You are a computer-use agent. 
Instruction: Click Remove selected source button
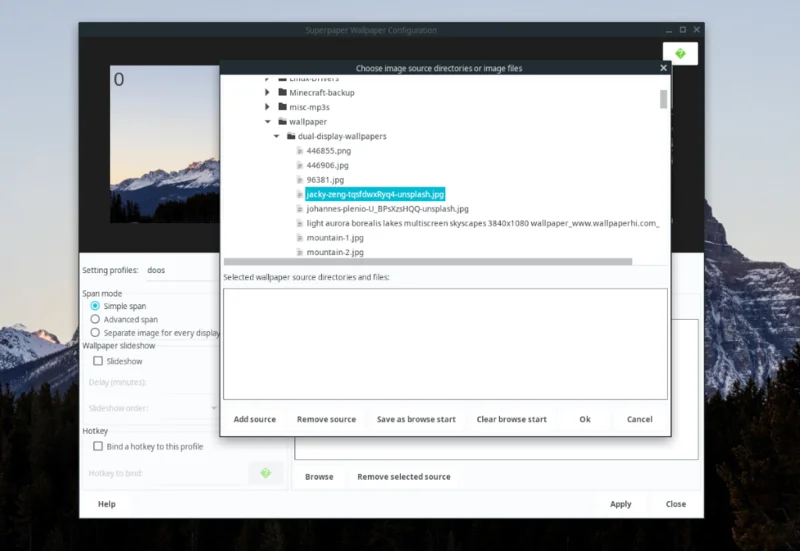pos(404,477)
